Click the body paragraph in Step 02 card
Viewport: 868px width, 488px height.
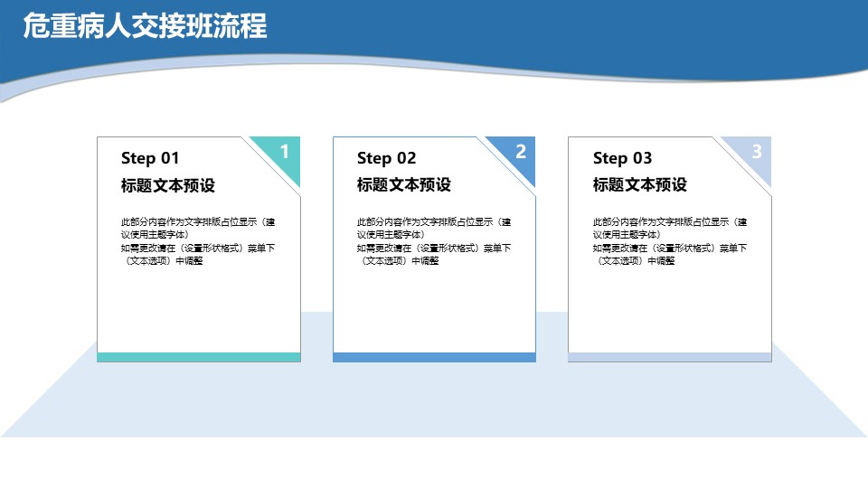coord(434,241)
